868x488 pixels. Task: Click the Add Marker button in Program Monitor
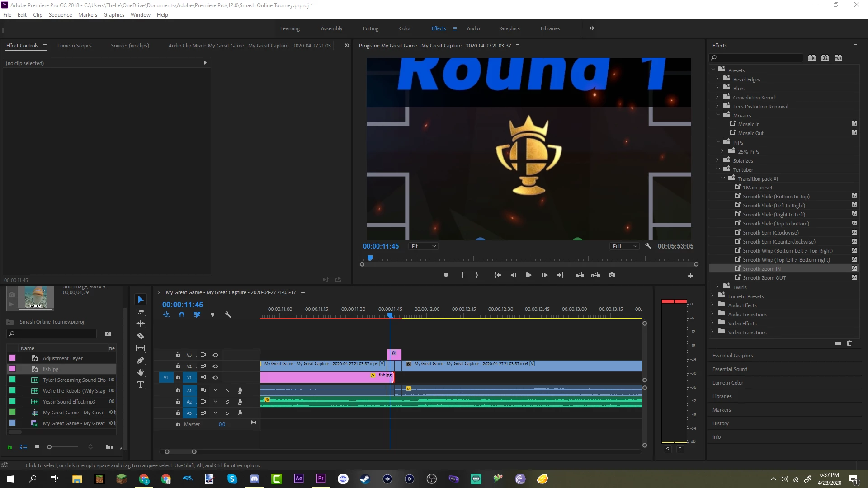446,275
